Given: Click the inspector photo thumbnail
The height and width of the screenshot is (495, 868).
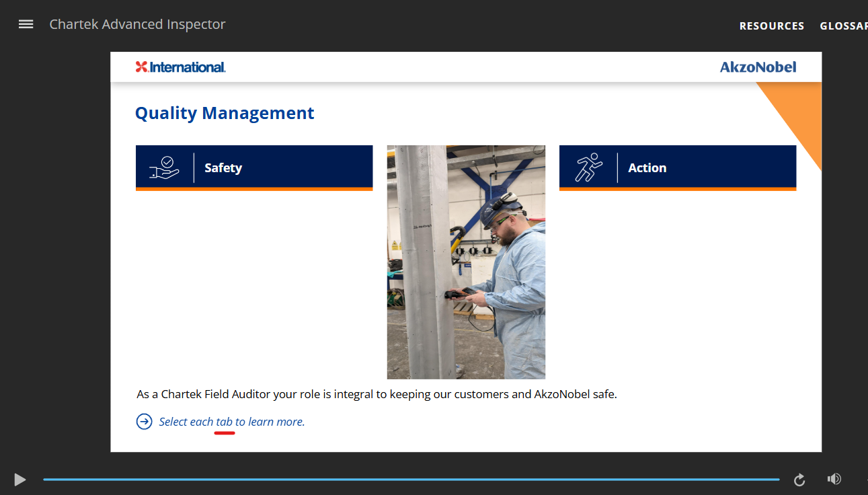Looking at the screenshot, I should point(466,262).
